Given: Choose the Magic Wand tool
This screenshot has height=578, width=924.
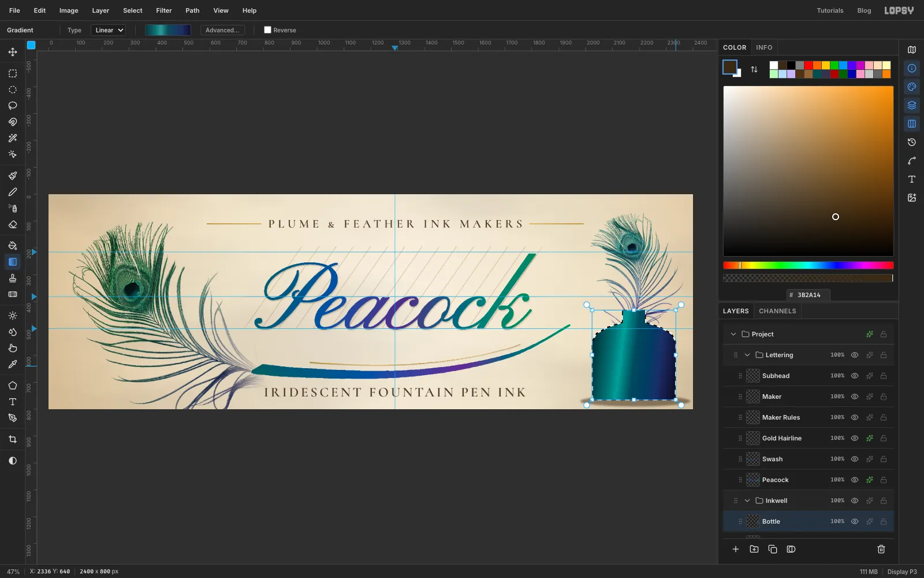Looking at the screenshot, I should pyautogui.click(x=13, y=138).
